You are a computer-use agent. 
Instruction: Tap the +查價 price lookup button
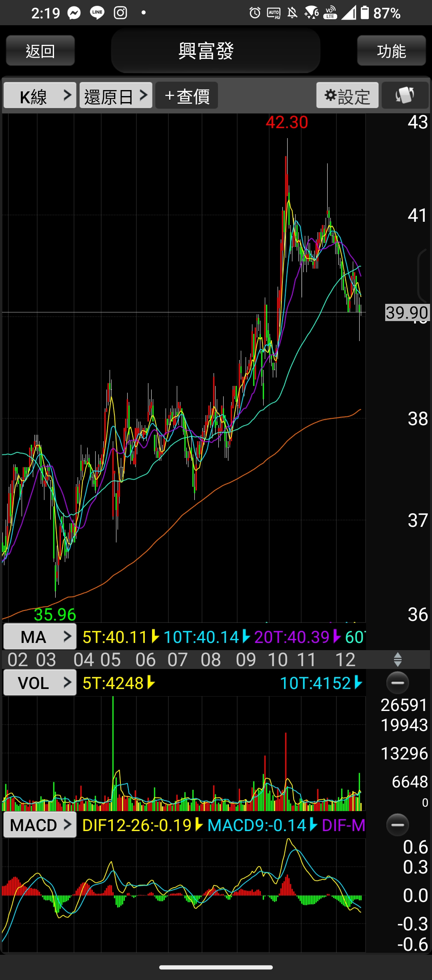tap(187, 96)
